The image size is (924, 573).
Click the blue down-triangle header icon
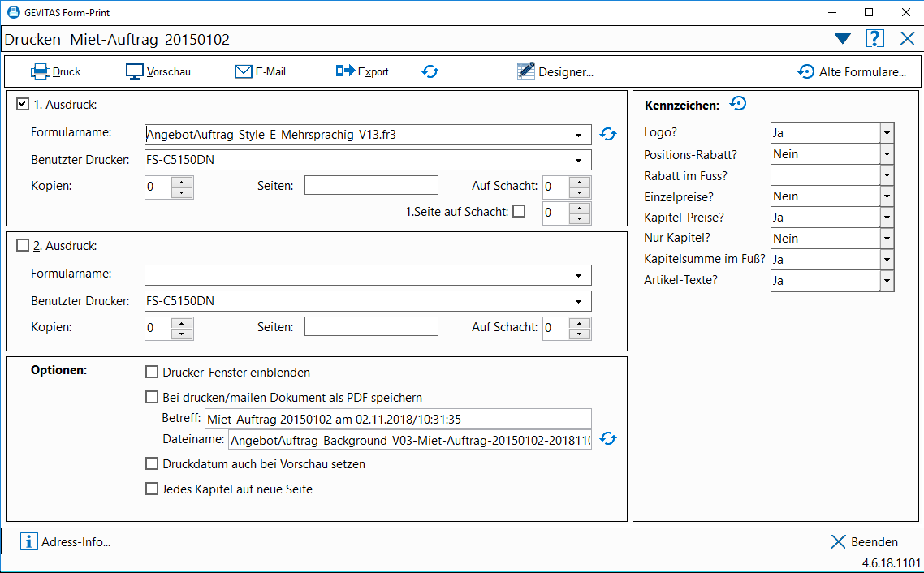point(843,39)
